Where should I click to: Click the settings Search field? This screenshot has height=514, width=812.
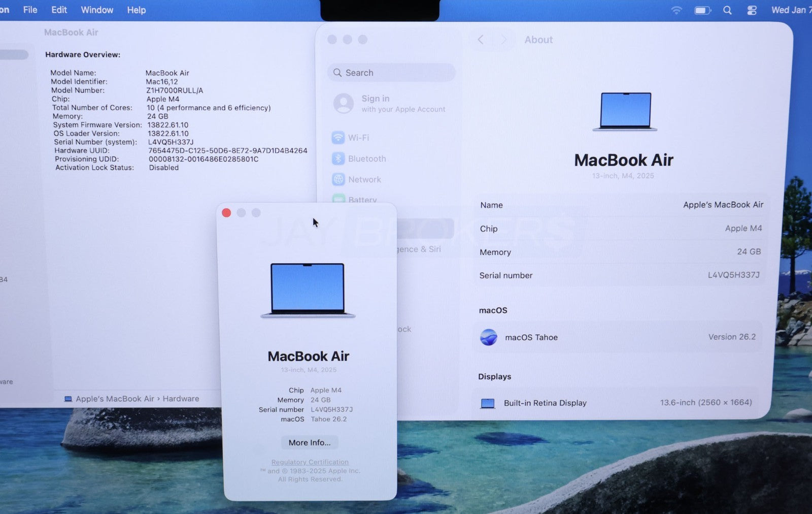(391, 73)
